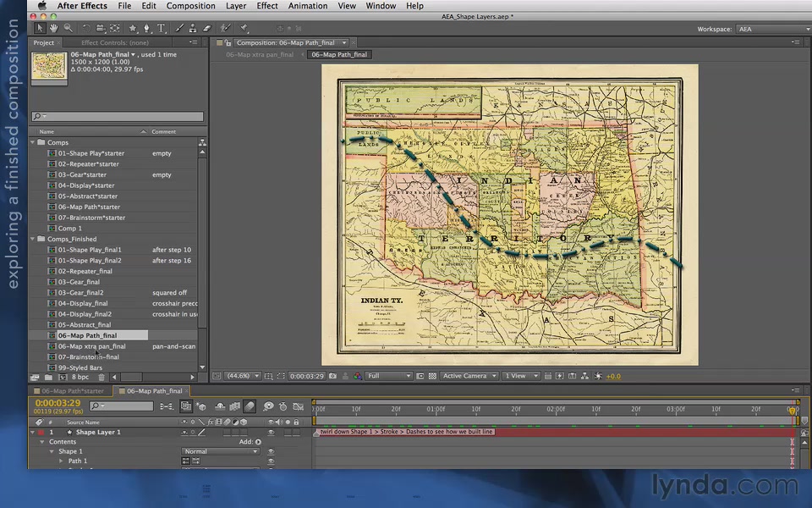Screen dimensions: 812x508
Task: Open the Effect Controls panel tab
Action: 115,42
